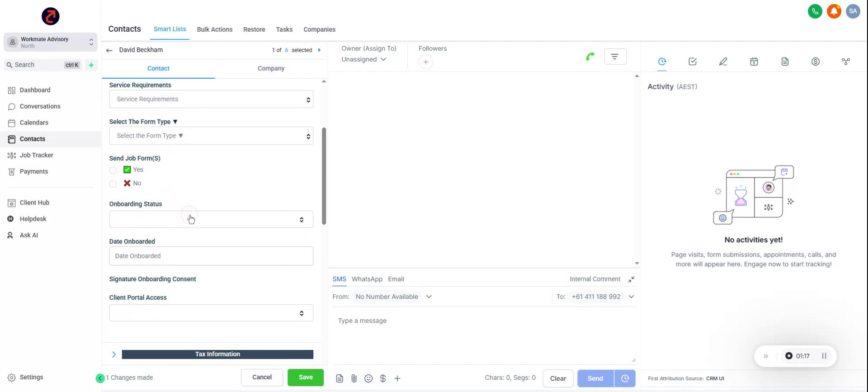868x392 pixels.
Task: Click the lightning quick actions icon
Action: tap(91, 65)
